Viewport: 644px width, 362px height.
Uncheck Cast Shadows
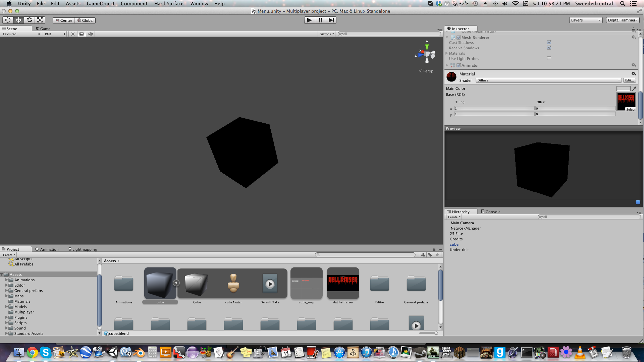pos(549,42)
